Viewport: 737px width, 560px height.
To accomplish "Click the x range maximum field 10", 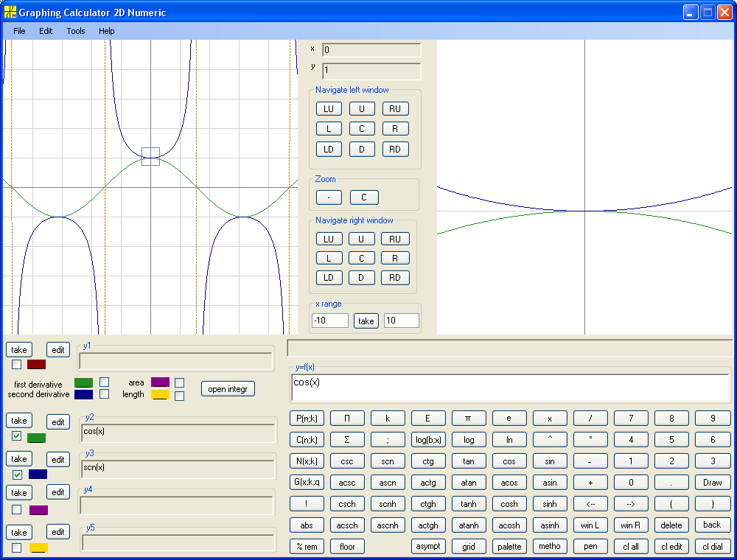I will click(402, 321).
